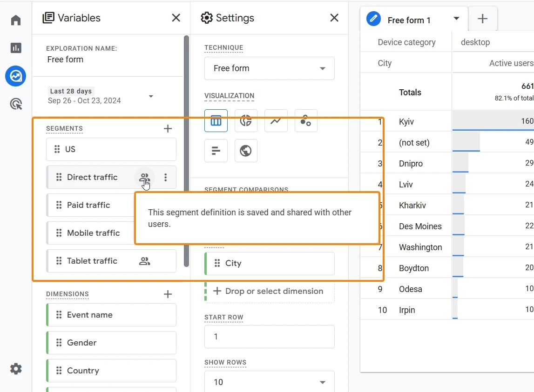Viewport: 534px width, 392px height.
Task: Close the Variables panel
Action: pyautogui.click(x=176, y=18)
